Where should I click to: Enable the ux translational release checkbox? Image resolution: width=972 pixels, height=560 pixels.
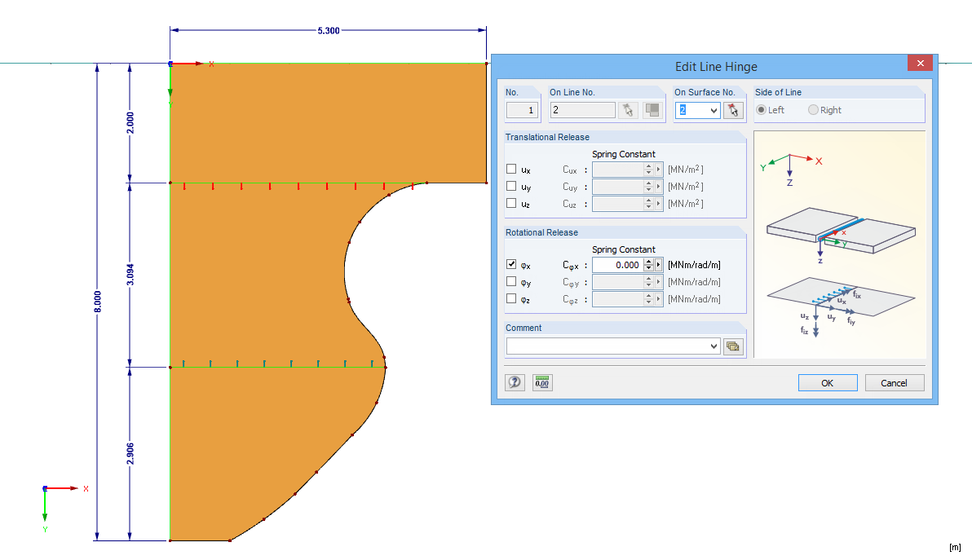tap(511, 169)
